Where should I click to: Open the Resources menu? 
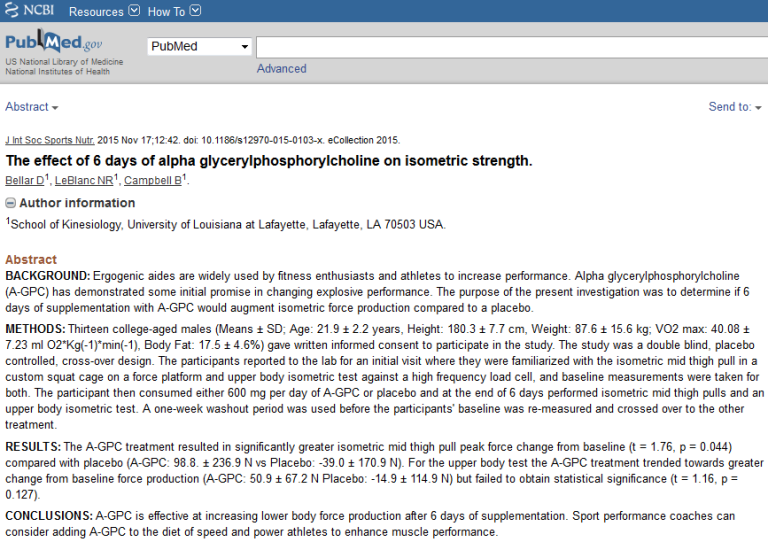[x=96, y=12]
